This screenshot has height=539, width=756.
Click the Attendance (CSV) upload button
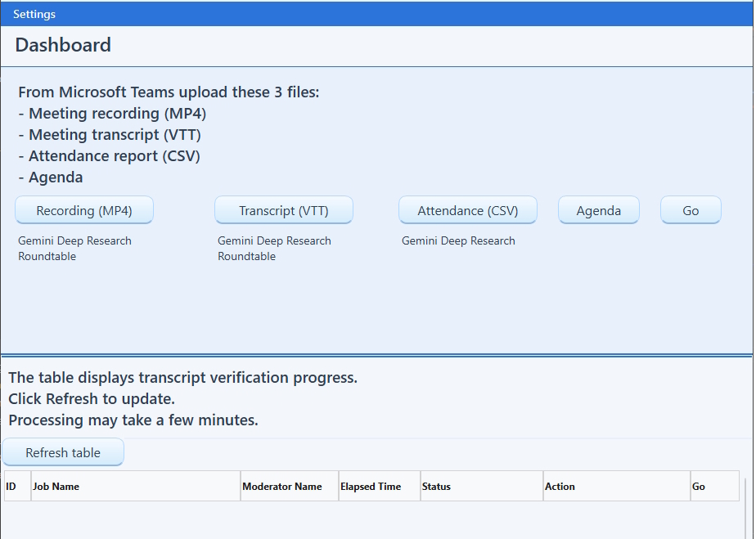pyautogui.click(x=468, y=210)
